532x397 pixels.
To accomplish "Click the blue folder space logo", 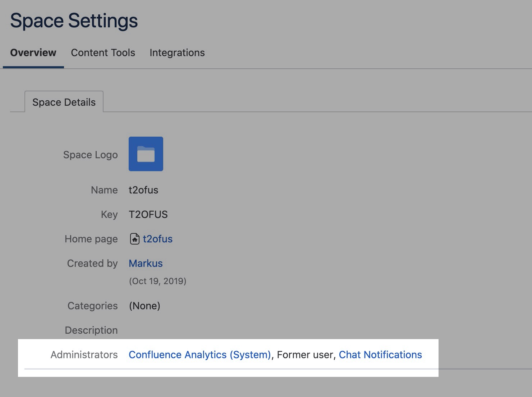I will [146, 154].
